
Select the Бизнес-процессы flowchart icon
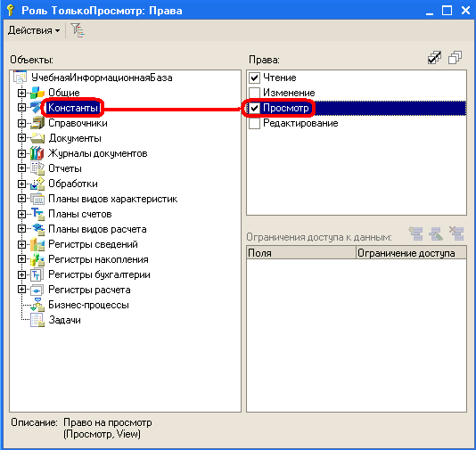point(37,305)
